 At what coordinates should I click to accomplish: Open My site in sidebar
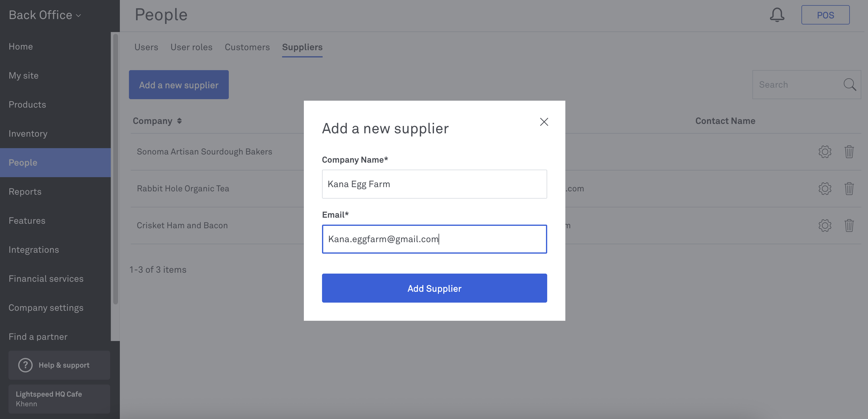[x=55, y=75]
